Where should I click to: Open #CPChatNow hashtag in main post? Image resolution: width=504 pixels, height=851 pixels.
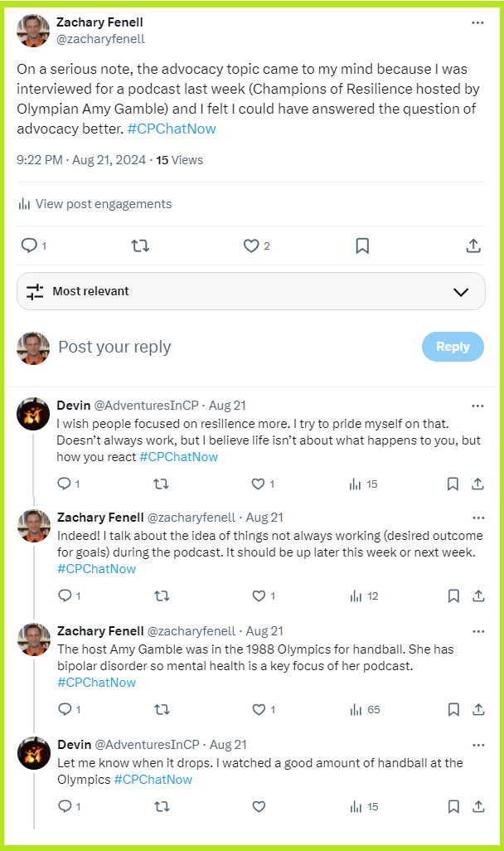(172, 129)
